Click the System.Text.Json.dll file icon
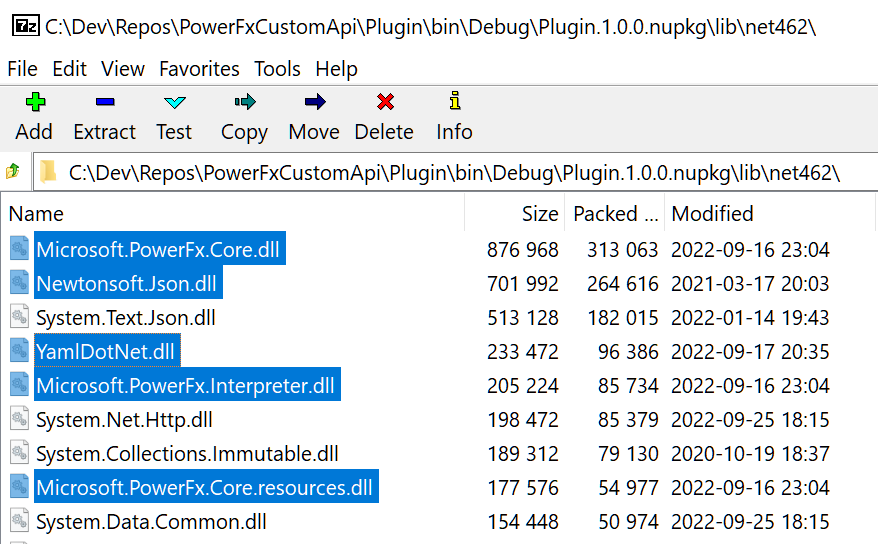This screenshot has height=544, width=878. pyautogui.click(x=19, y=317)
